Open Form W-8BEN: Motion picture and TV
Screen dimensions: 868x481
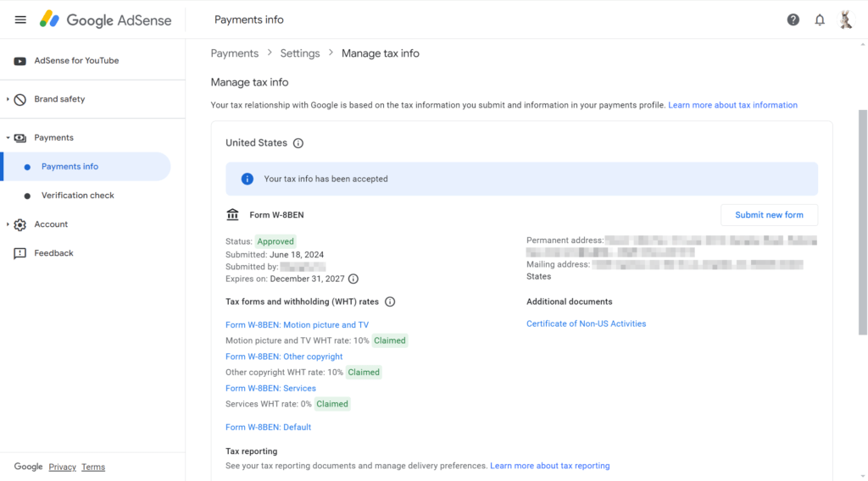[297, 325]
